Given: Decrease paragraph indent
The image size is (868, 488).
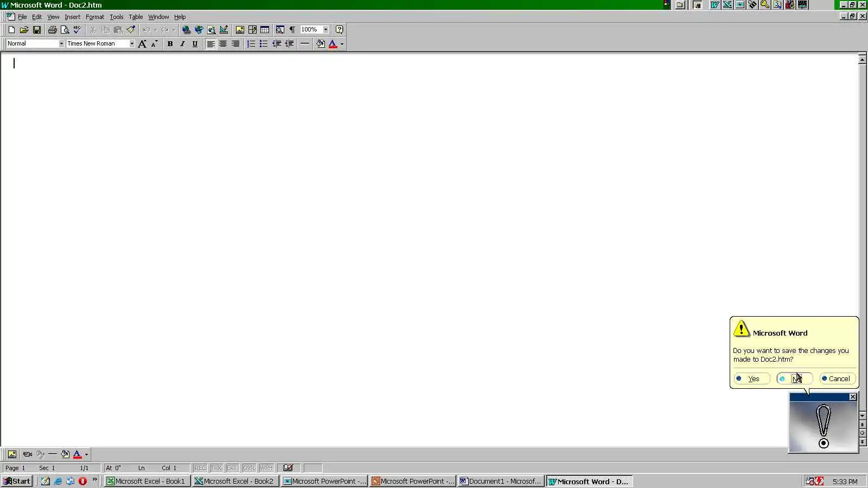Looking at the screenshot, I should tap(277, 44).
